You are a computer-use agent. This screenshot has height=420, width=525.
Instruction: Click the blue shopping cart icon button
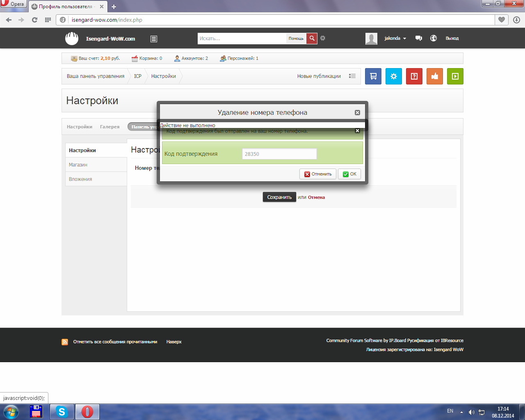click(373, 76)
